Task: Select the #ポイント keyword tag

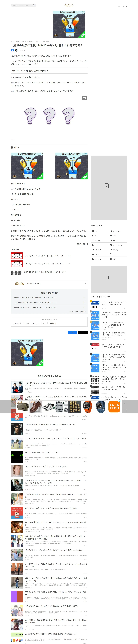Action: pyautogui.click(x=36, y=323)
